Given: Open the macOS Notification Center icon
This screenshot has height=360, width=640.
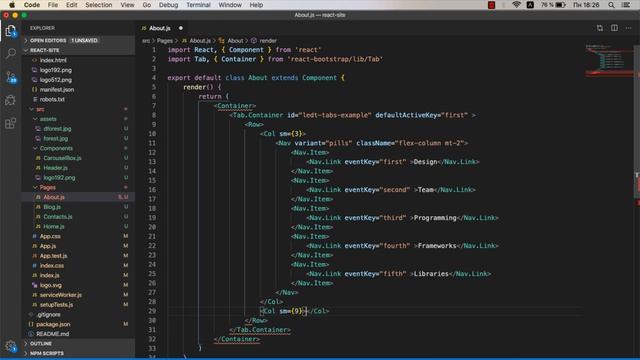Looking at the screenshot, I should click(x=626, y=5).
